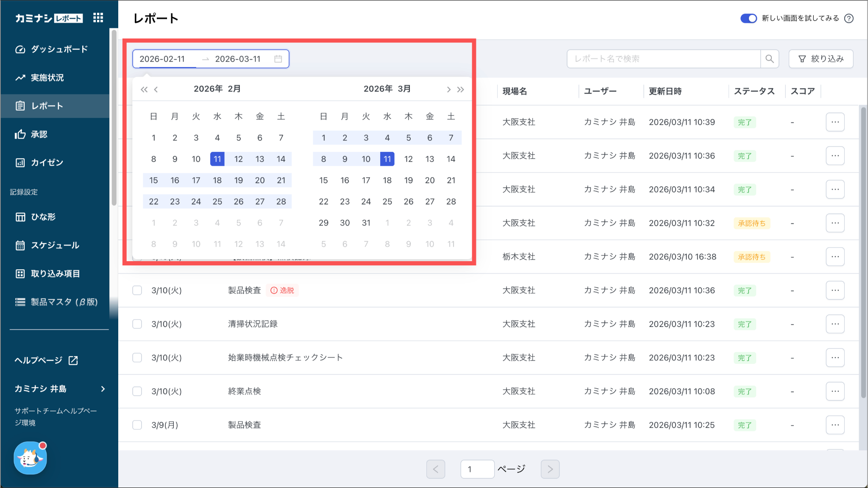Open the 絞り込み filter panel
This screenshot has width=868, height=488.
[x=821, y=59]
